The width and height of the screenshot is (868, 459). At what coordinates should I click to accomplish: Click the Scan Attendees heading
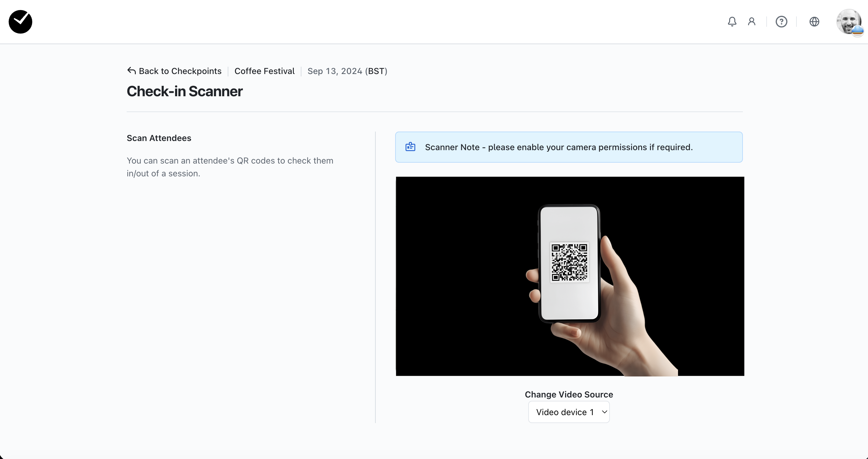[159, 138]
